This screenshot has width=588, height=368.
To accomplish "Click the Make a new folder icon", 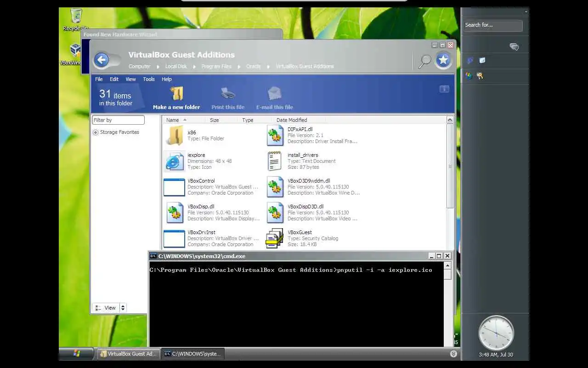I will 176,93.
